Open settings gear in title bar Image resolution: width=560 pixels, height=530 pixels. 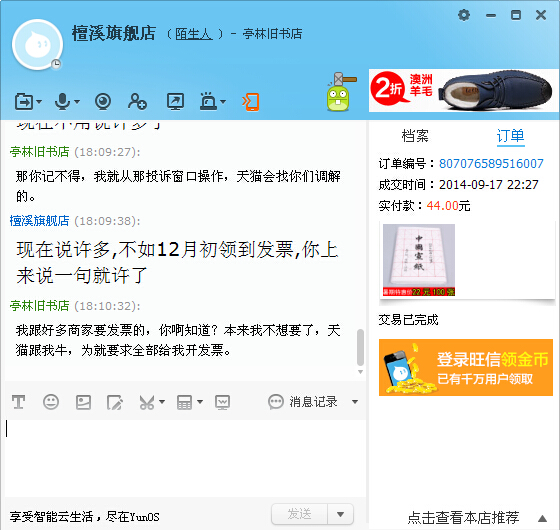464,15
